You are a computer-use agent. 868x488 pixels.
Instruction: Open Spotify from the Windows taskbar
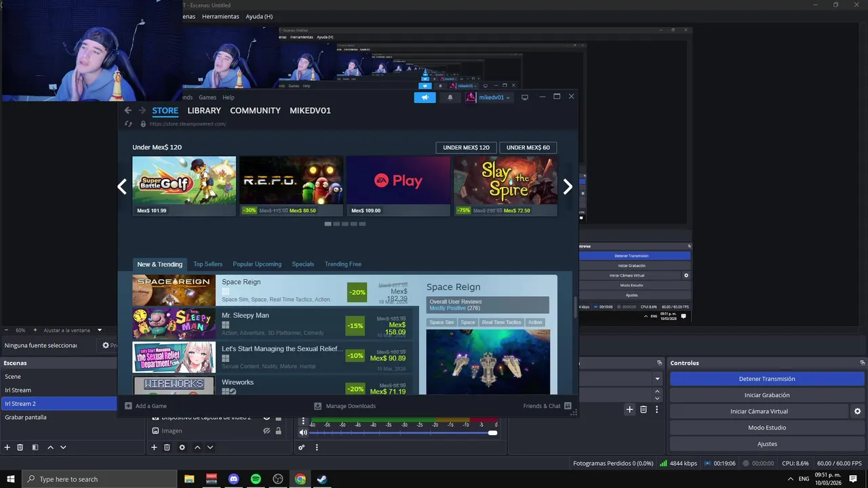click(256, 479)
